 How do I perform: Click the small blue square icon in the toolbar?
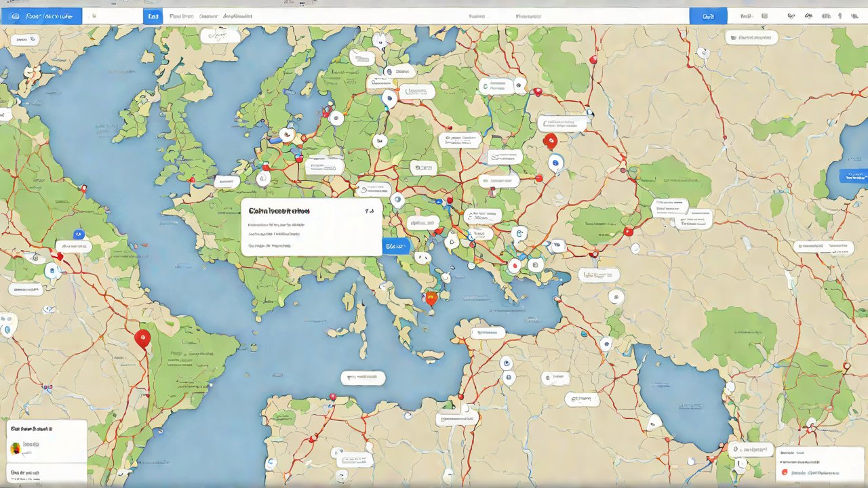coord(153,16)
